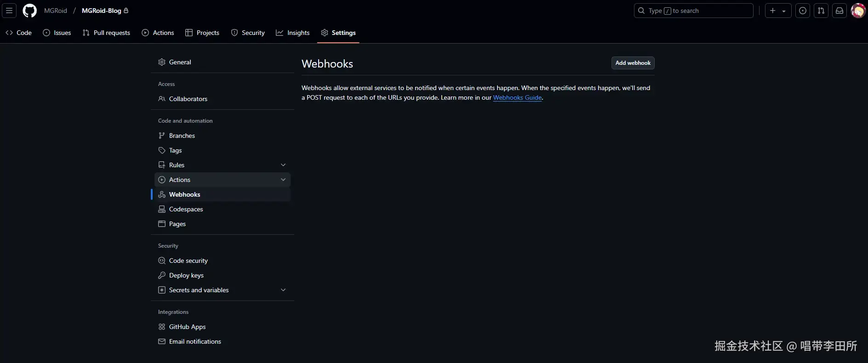
Task: Open the issues icon in header
Action: 803,11
